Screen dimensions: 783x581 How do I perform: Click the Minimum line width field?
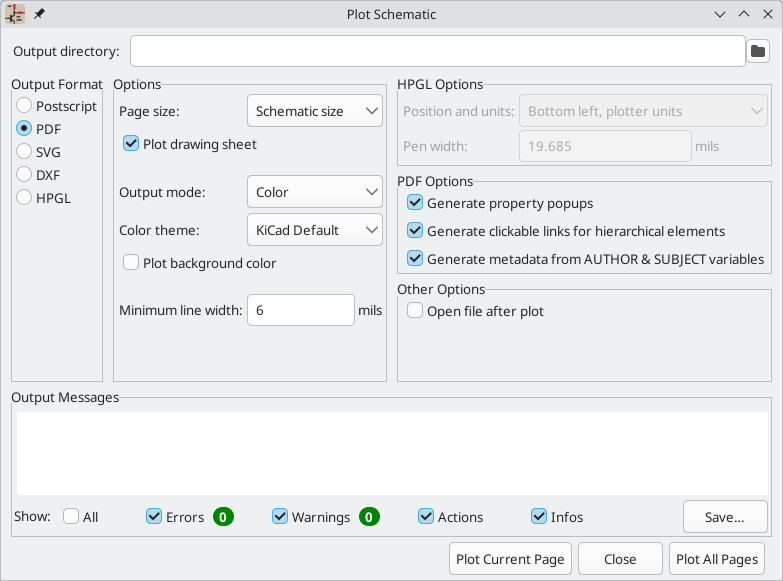pyautogui.click(x=300, y=310)
